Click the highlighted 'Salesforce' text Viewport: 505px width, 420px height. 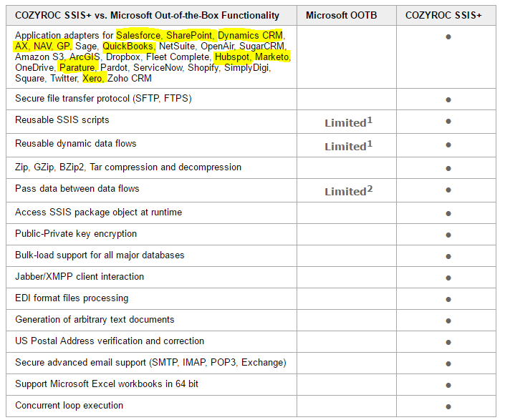[138, 35]
